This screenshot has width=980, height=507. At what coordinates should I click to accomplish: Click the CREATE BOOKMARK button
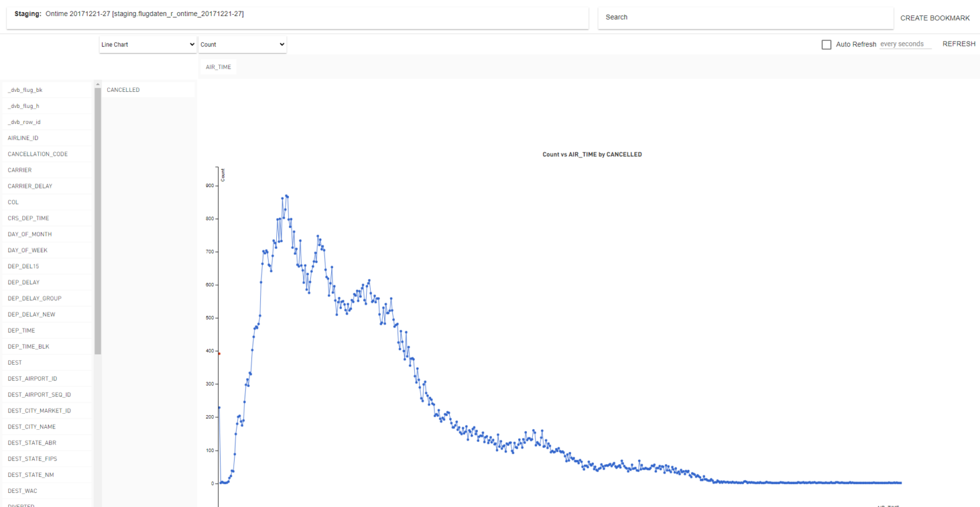point(935,18)
